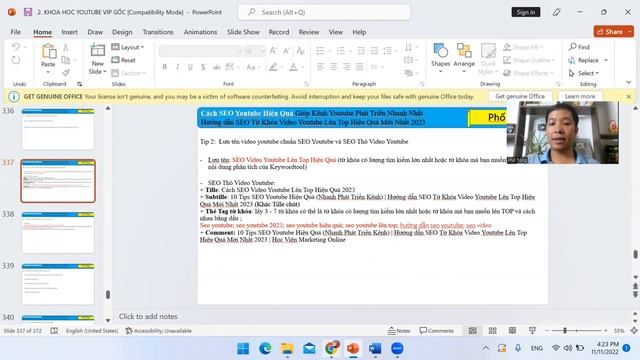
Task: Open the Shape Fill dropdown
Action: 523,47
